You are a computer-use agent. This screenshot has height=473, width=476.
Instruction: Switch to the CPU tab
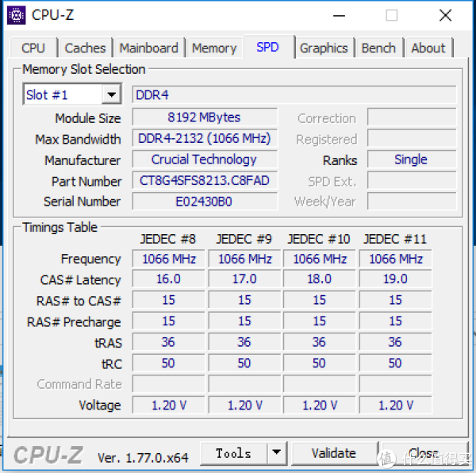[x=33, y=48]
